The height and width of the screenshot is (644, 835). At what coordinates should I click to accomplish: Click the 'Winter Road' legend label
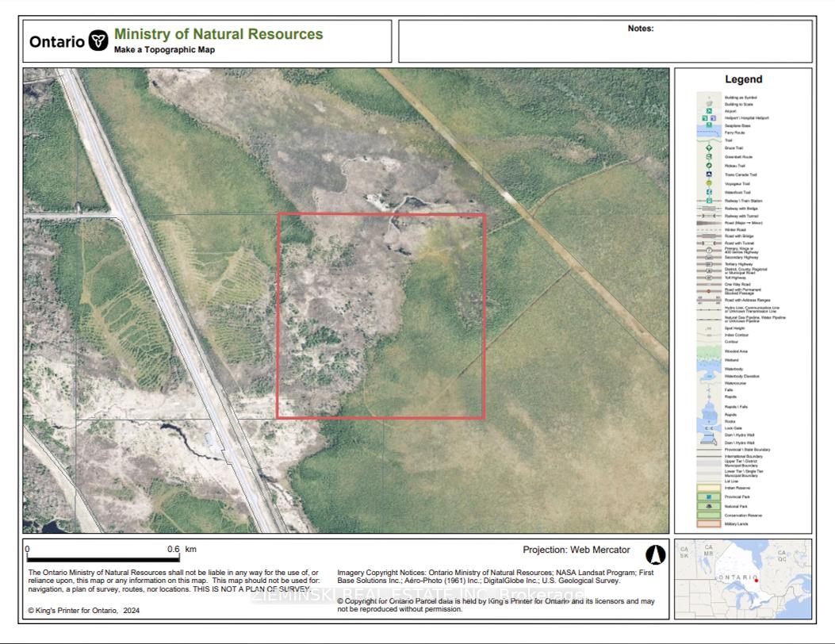pos(735,229)
